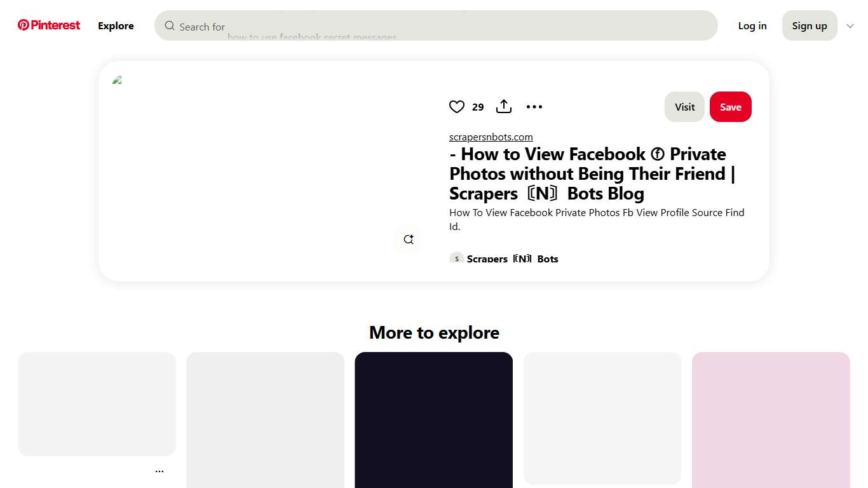The height and width of the screenshot is (488, 868).
Task: Open the chevron dropdown next to Sign up
Action: tap(850, 26)
